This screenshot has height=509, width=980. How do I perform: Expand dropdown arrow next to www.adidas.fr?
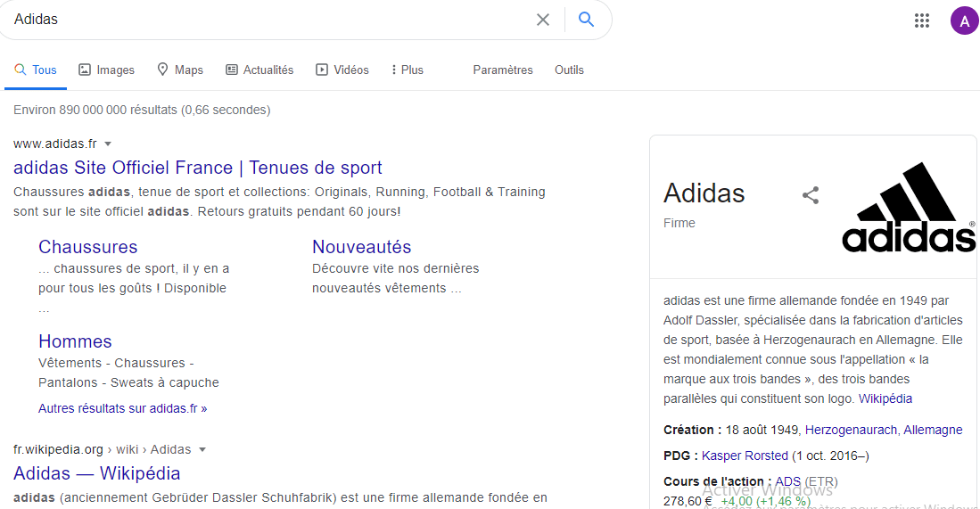[108, 144]
